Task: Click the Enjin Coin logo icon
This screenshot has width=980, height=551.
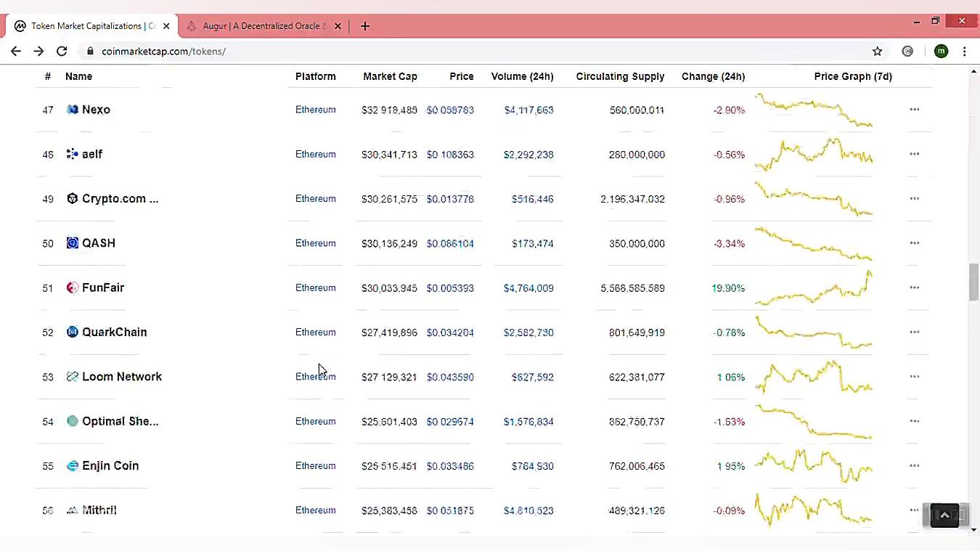Action: click(72, 465)
